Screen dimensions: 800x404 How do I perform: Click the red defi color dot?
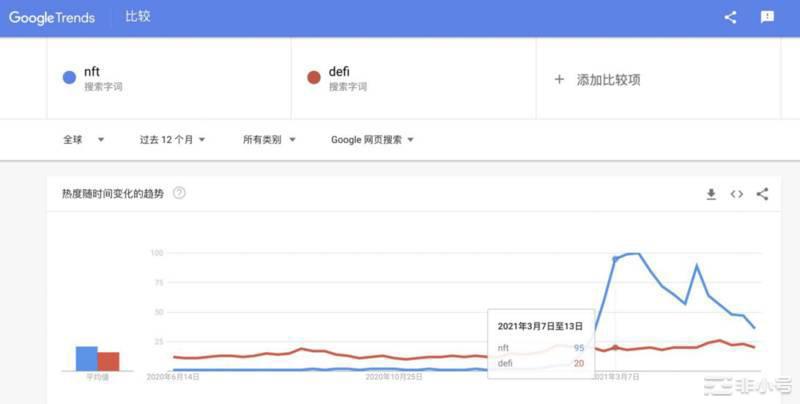(313, 78)
